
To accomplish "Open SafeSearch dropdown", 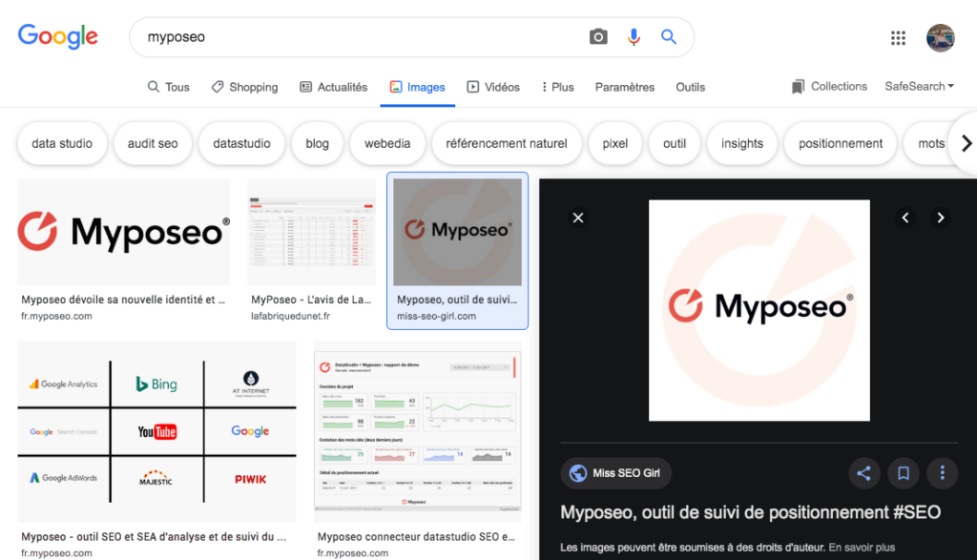I will point(919,87).
